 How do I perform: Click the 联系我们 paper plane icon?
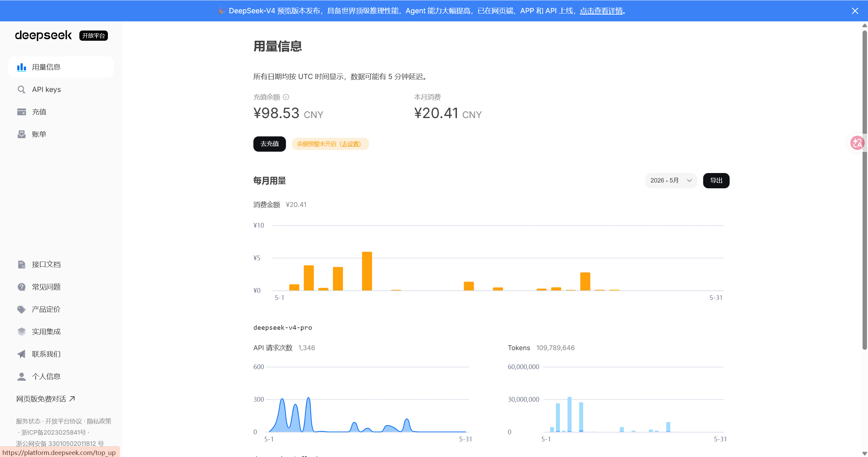click(x=21, y=354)
